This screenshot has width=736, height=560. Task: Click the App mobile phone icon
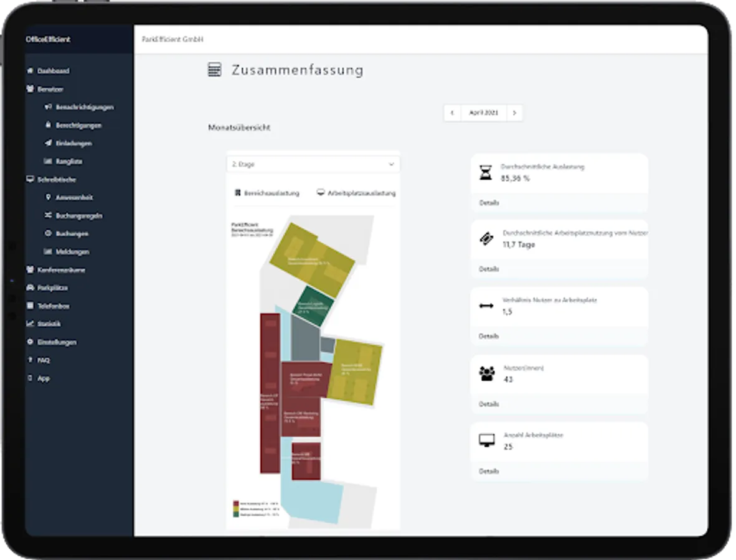pos(31,378)
